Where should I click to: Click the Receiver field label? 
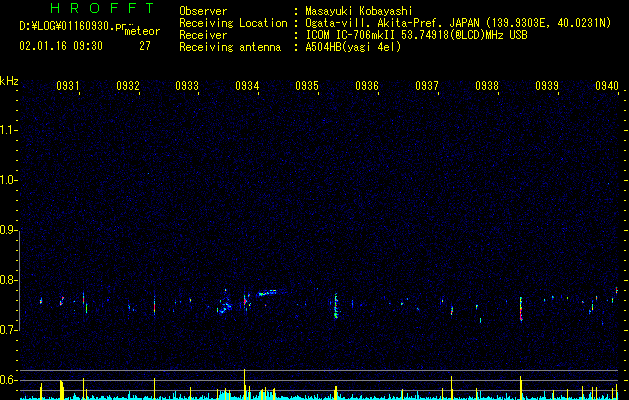[x=203, y=35]
